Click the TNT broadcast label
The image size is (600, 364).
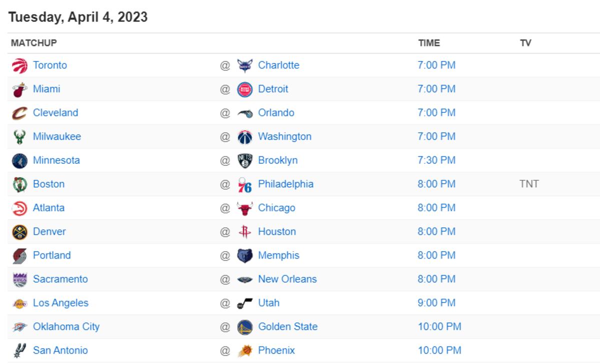click(x=529, y=184)
